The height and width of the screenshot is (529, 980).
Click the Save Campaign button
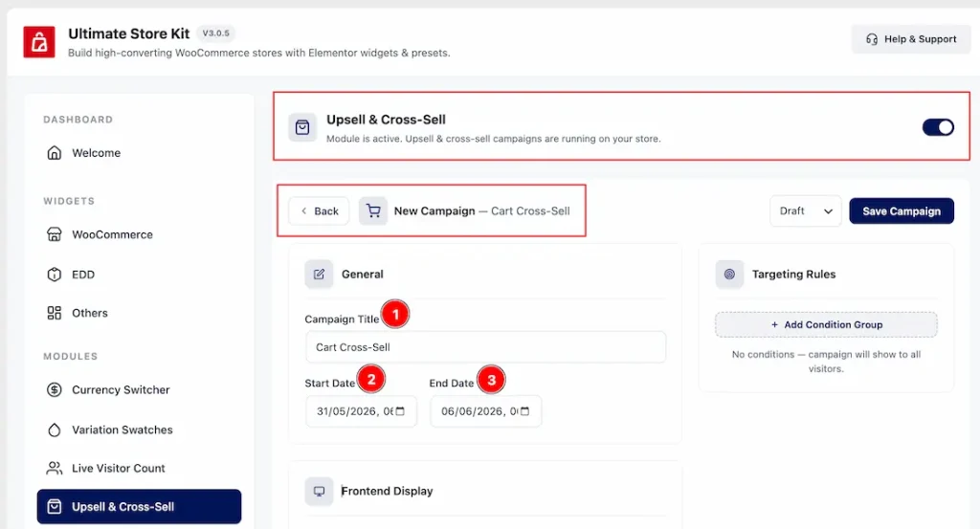(x=902, y=211)
